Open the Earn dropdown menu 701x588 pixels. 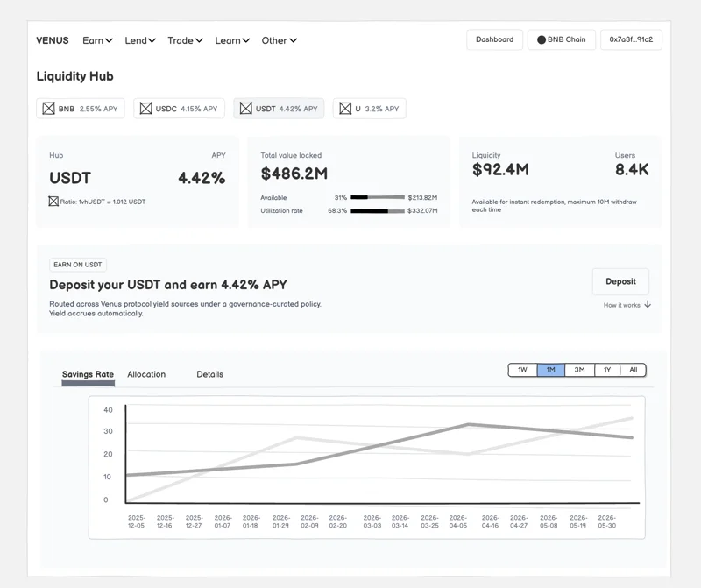pyautogui.click(x=97, y=40)
